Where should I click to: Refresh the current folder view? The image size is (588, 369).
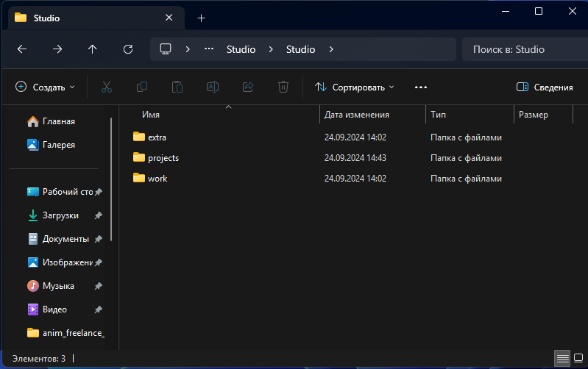pos(128,49)
